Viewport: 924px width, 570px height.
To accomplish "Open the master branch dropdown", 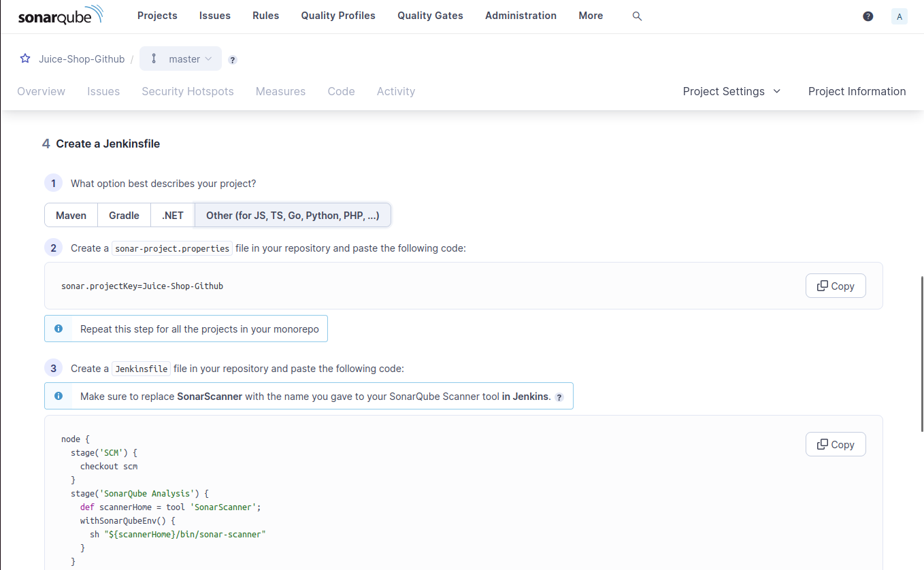I will click(x=187, y=58).
